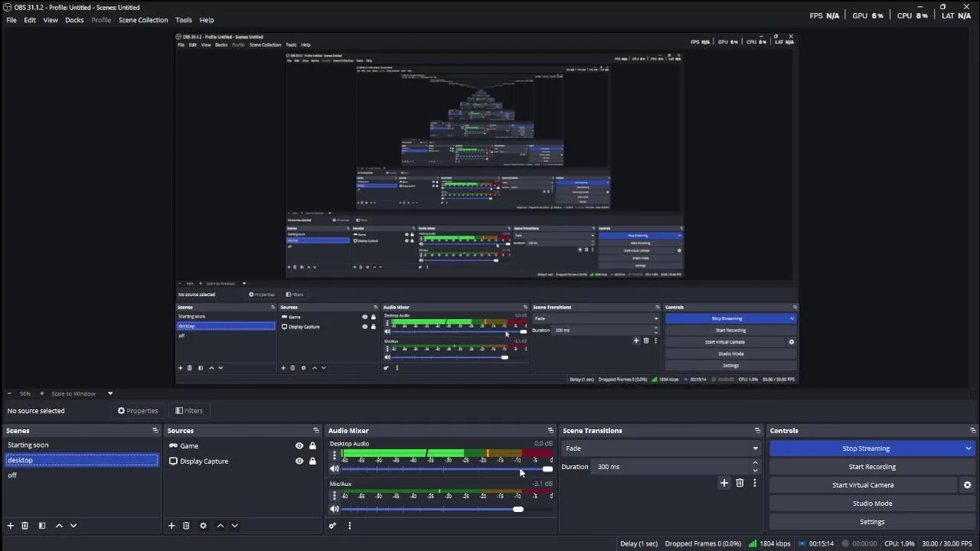980x551 pixels.
Task: Zoom out preview with minus icon
Action: [x=9, y=393]
